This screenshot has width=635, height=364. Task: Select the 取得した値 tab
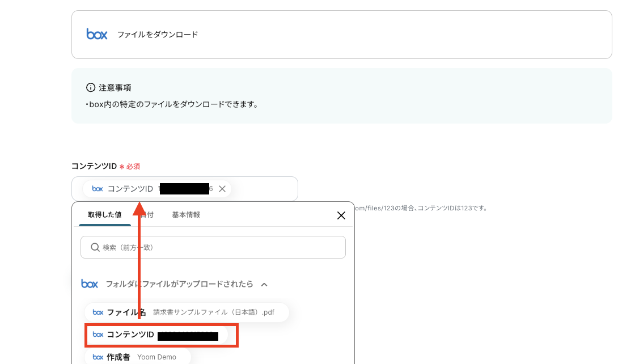click(x=104, y=214)
